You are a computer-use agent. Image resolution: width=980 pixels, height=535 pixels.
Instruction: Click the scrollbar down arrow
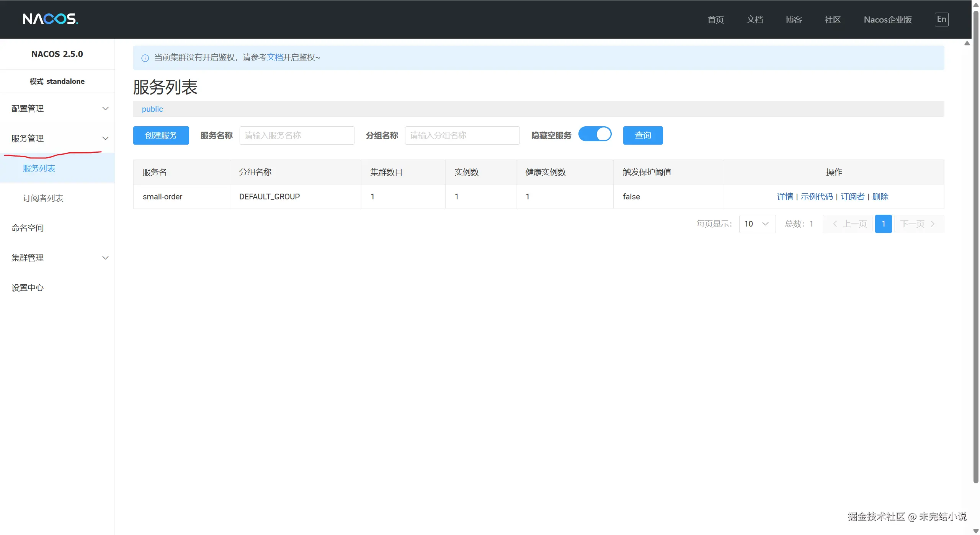(x=976, y=531)
